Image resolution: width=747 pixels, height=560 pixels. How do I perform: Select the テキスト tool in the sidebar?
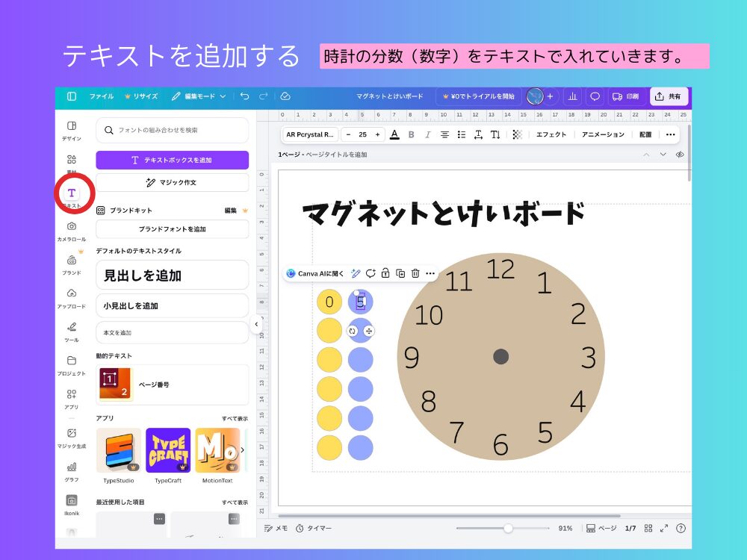point(71,193)
